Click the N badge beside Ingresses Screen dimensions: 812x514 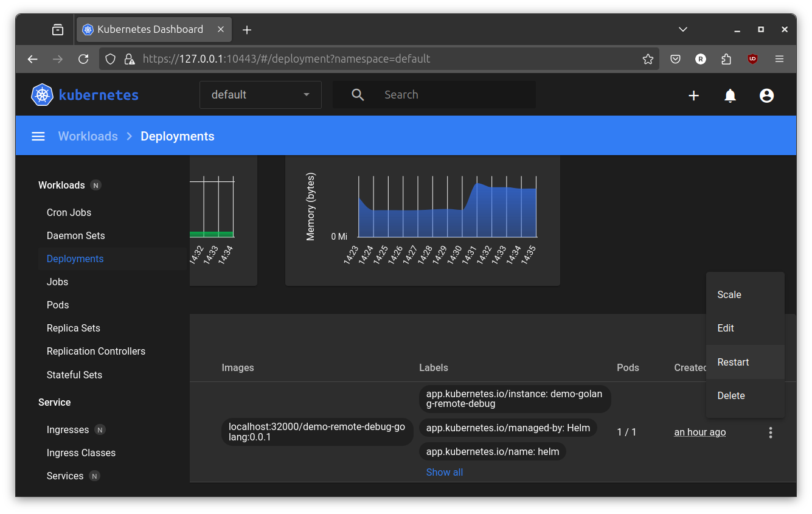[100, 429]
